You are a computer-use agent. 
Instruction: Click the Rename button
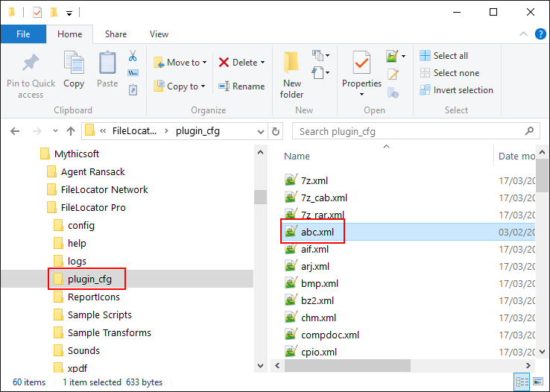pyautogui.click(x=241, y=86)
